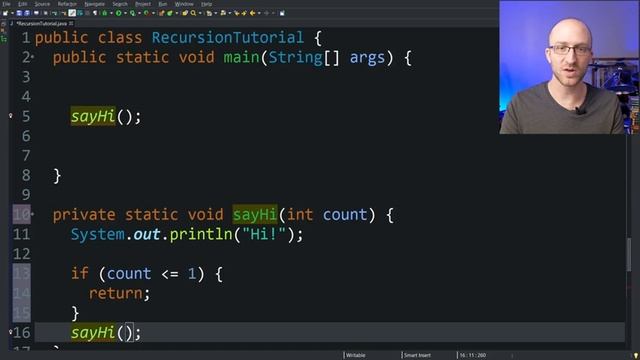Screen dimensions: 640x360
Task: Close the RecursionTutorial.java tab
Action: [71, 23]
